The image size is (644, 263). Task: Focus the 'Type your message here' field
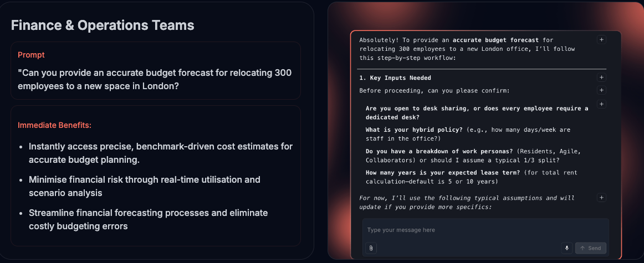pyautogui.click(x=485, y=230)
